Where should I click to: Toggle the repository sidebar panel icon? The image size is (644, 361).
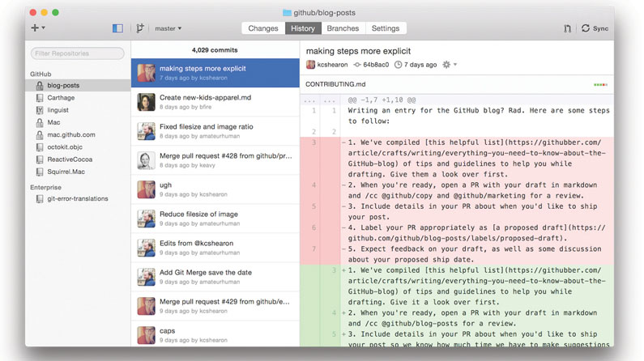point(118,28)
